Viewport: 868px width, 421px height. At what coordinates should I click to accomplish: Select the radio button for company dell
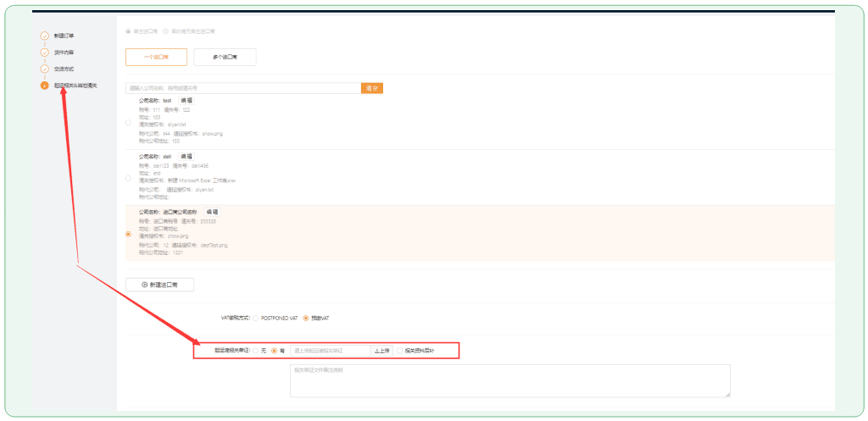point(128,179)
